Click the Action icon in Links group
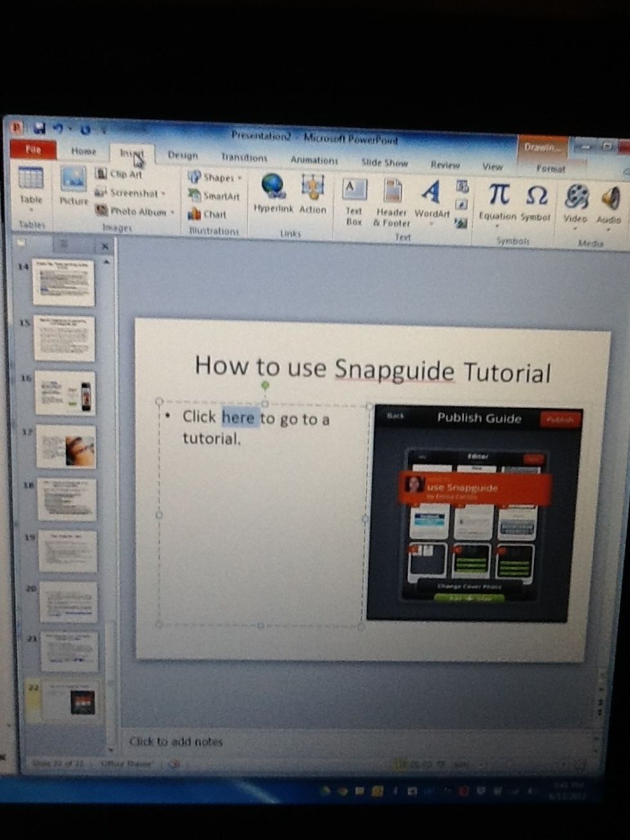This screenshot has height=840, width=630. coord(312,188)
